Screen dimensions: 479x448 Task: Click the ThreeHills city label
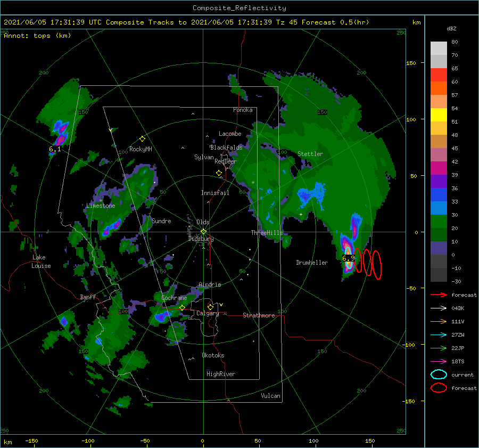[x=267, y=233]
